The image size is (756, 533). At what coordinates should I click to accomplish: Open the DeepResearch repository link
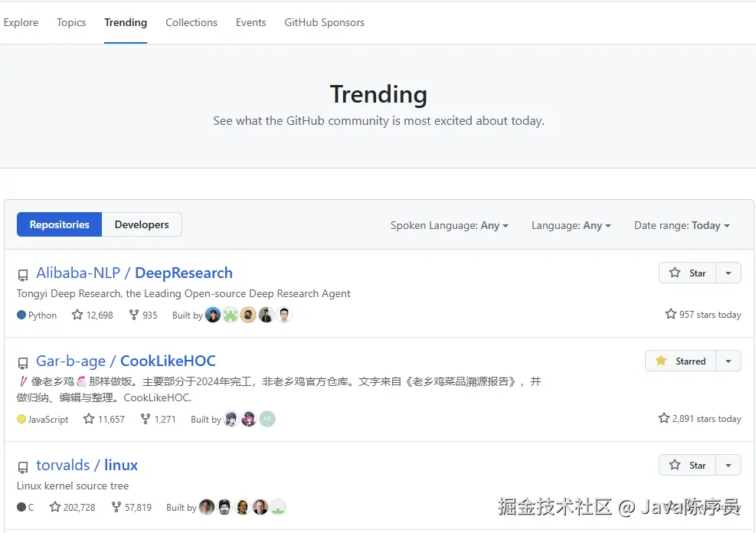tap(184, 273)
